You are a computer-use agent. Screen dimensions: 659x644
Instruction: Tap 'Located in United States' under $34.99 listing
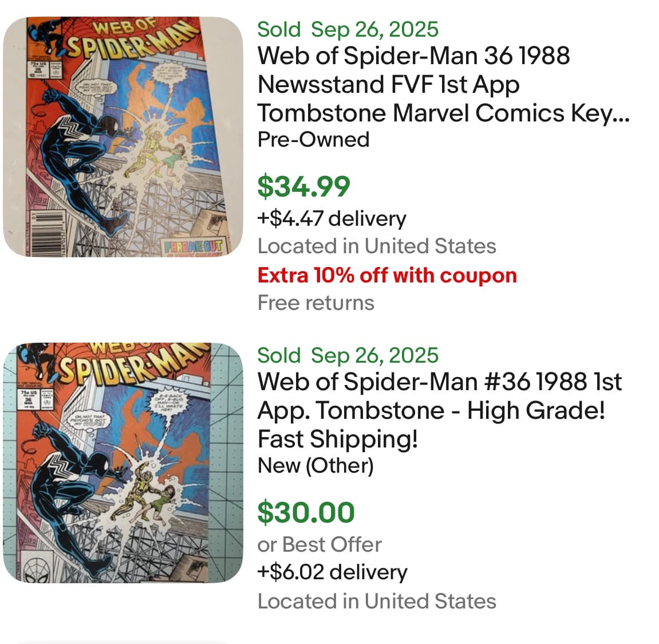point(377,246)
